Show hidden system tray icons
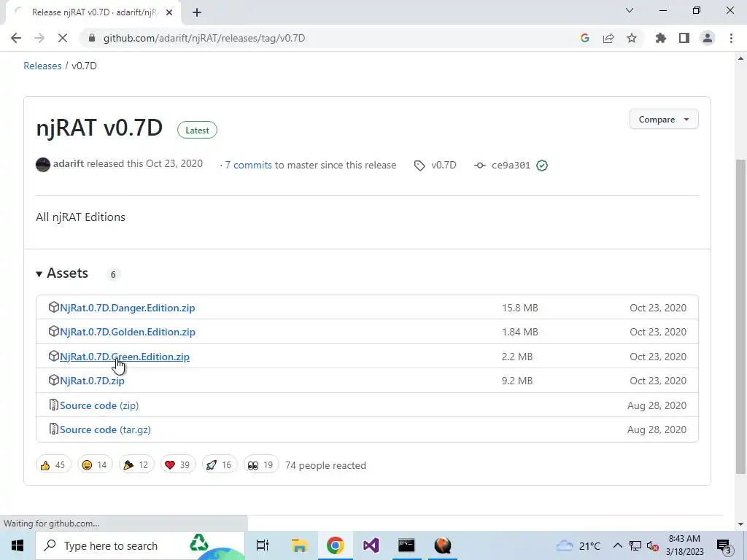 (617, 545)
